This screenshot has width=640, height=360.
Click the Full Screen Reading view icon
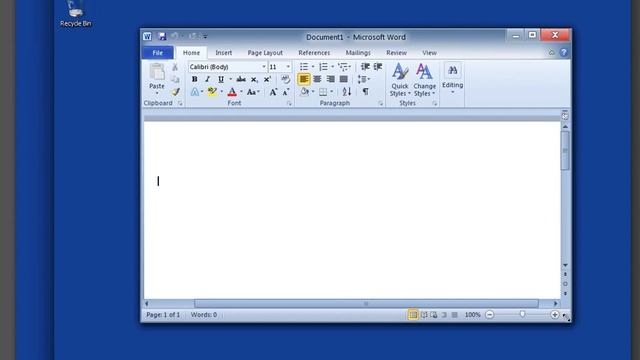click(424, 315)
